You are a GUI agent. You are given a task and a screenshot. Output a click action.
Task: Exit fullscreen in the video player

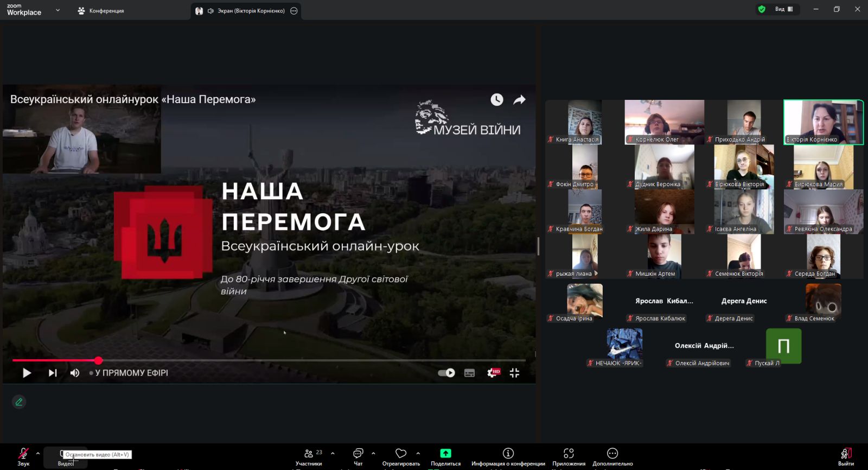click(514, 373)
